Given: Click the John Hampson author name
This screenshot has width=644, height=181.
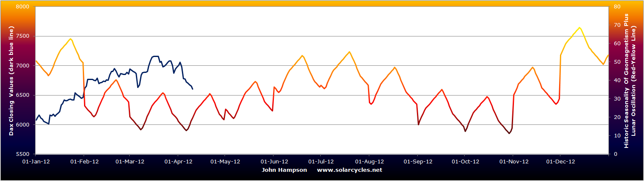Looking at the screenshot, I should pos(284,170).
